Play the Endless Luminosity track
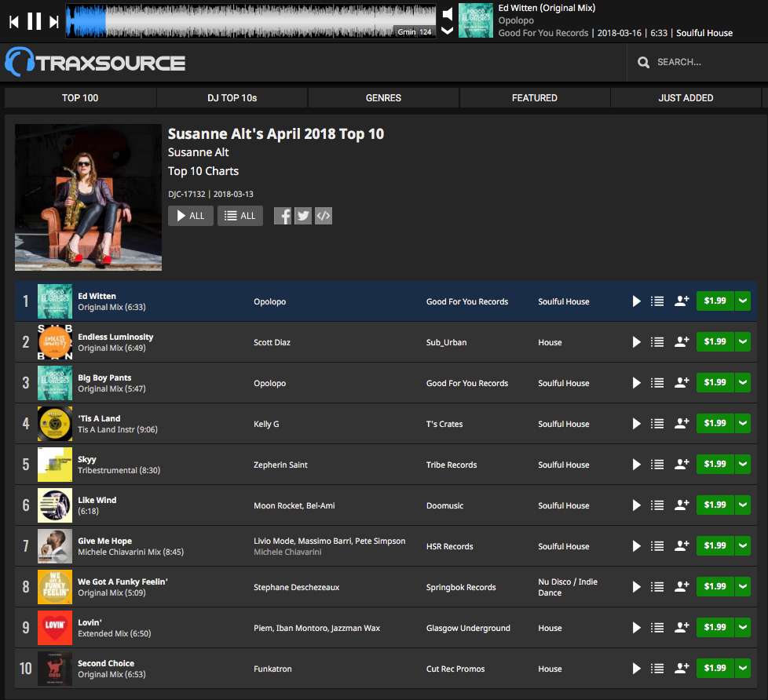The width and height of the screenshot is (768, 700). pos(636,341)
